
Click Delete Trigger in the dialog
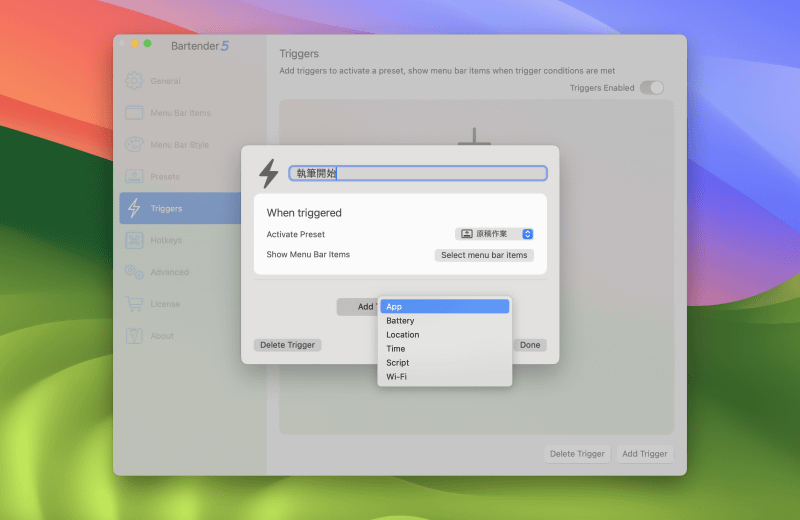click(x=287, y=345)
